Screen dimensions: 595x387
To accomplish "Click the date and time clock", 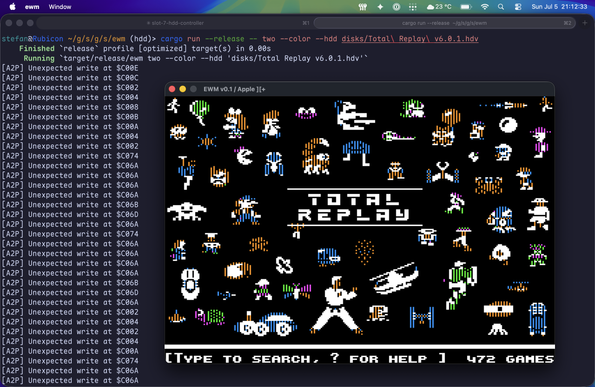I will 559,7.
